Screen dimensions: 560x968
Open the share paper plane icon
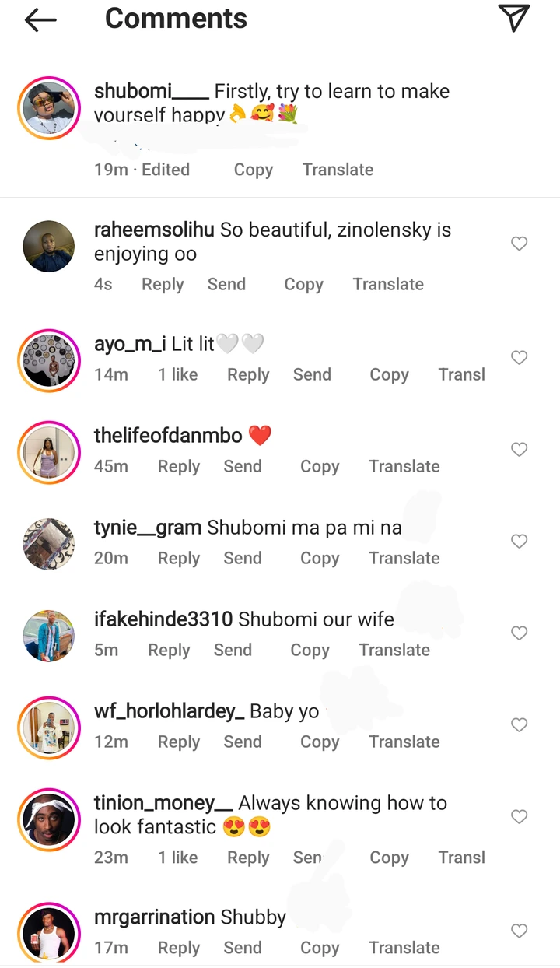(x=514, y=18)
